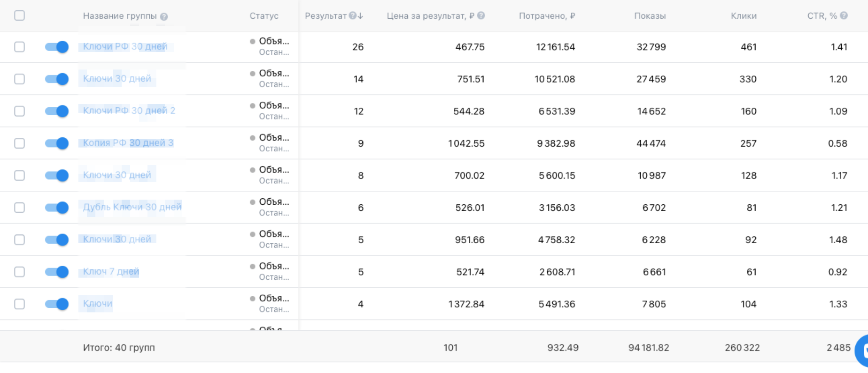Open group link Ключи РФ 30 дней 2

(x=129, y=111)
